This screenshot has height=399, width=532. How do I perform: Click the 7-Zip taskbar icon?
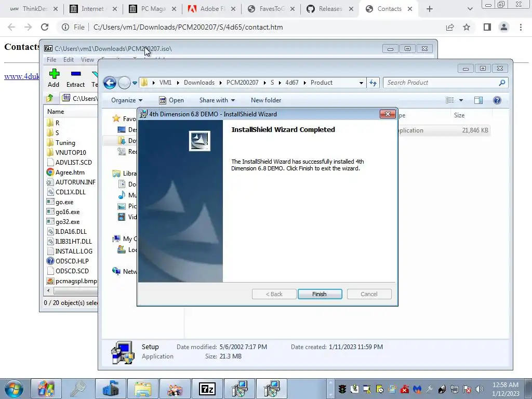[x=208, y=389]
